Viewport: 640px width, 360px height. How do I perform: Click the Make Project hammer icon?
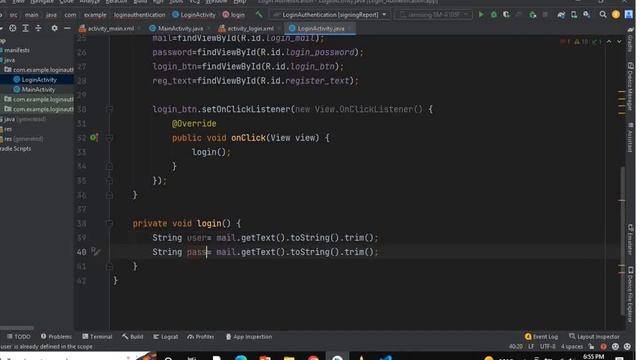pyautogui.click(x=259, y=15)
